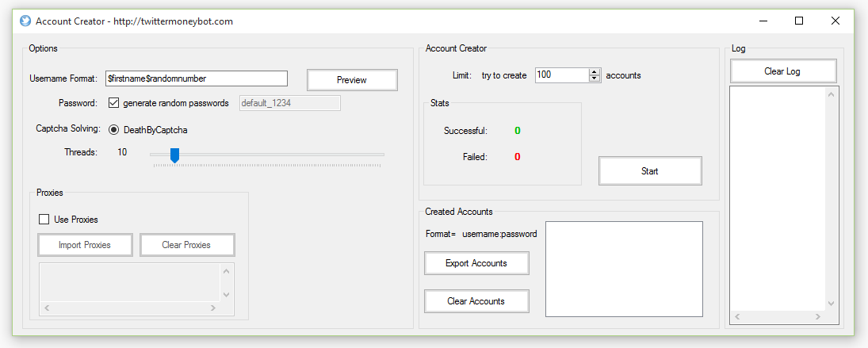Click the Start button
Image resolution: width=868 pixels, height=348 pixels.
point(650,171)
